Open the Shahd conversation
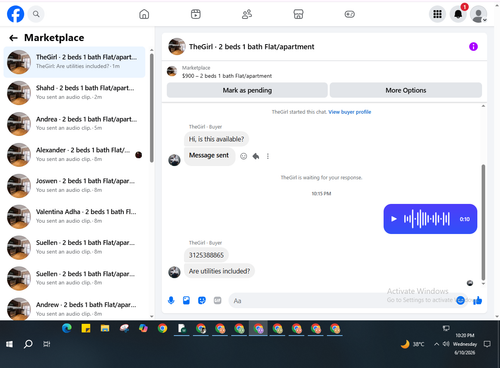The width and height of the screenshot is (500, 368). click(x=74, y=93)
